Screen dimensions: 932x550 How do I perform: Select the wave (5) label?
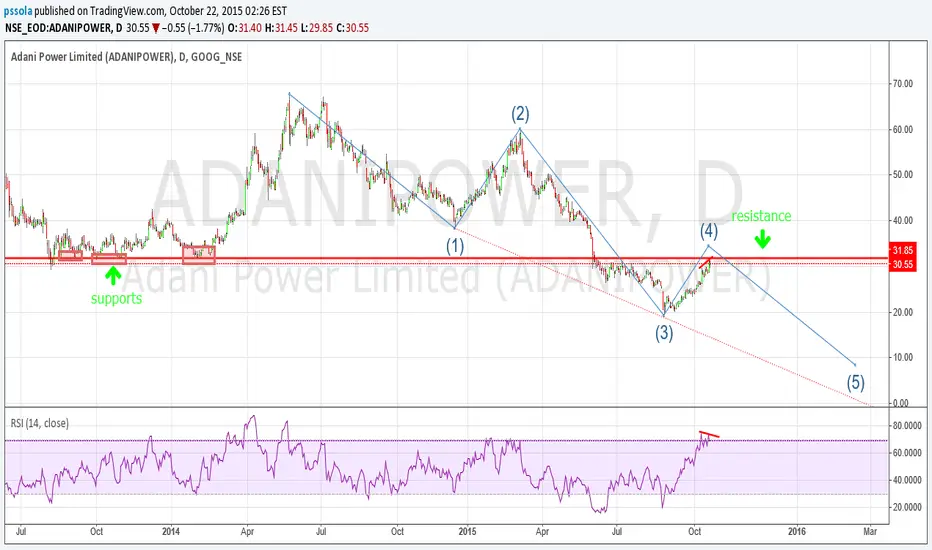click(x=855, y=382)
